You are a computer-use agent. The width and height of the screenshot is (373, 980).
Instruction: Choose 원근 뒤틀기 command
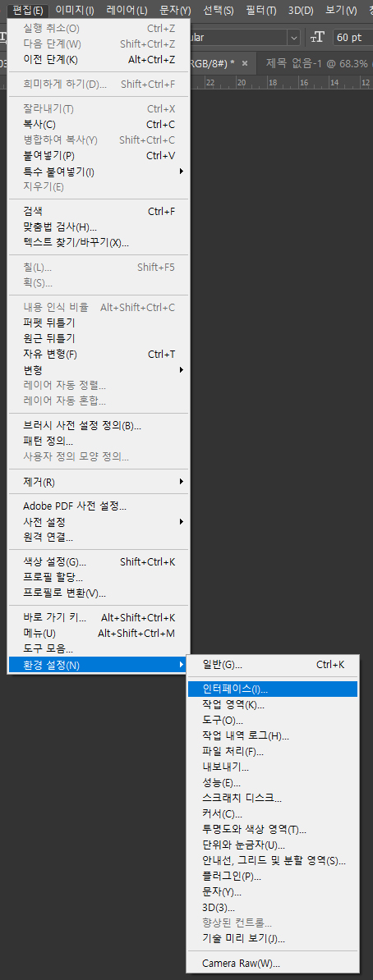(x=99, y=339)
